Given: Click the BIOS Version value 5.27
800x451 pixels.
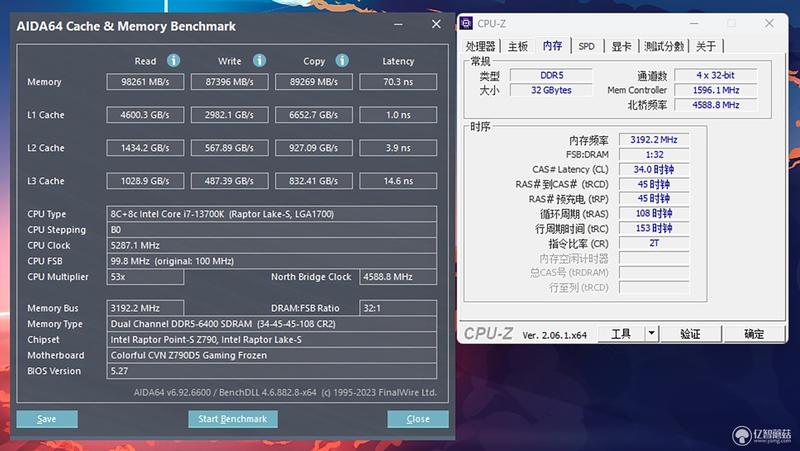Looking at the screenshot, I should 271,371.
